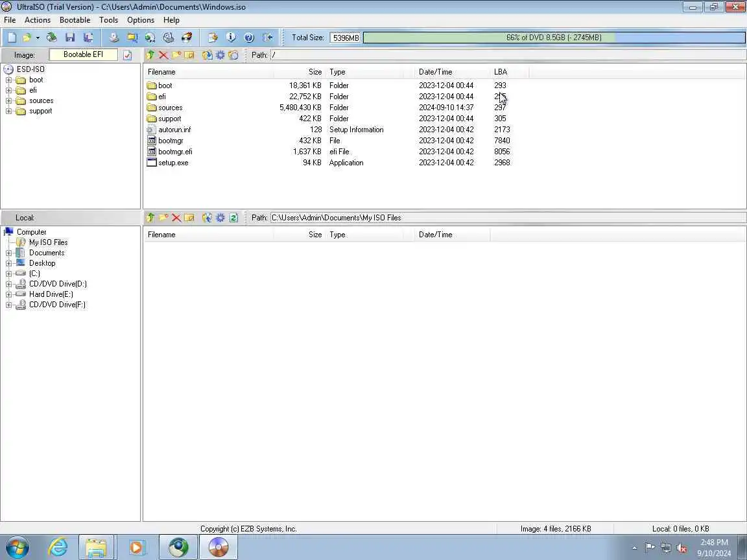Click the Exit icon in main toolbar
The height and width of the screenshot is (560, 747).
point(267,38)
